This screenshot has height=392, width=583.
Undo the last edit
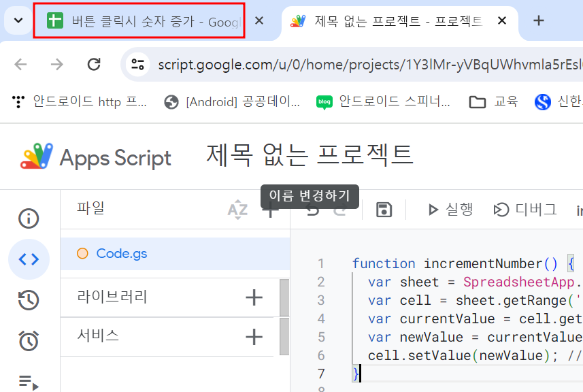[x=312, y=210]
